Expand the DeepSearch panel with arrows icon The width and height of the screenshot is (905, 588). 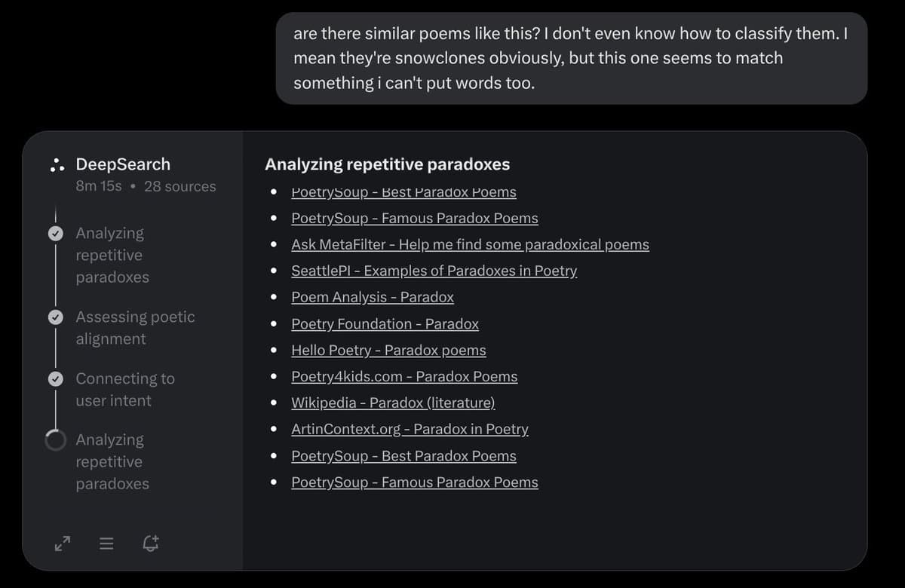(x=63, y=543)
